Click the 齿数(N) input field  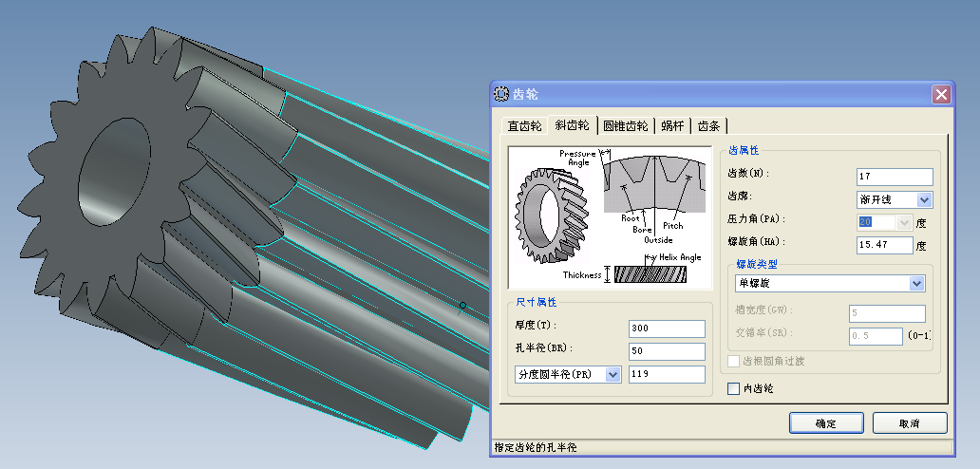pyautogui.click(x=894, y=177)
